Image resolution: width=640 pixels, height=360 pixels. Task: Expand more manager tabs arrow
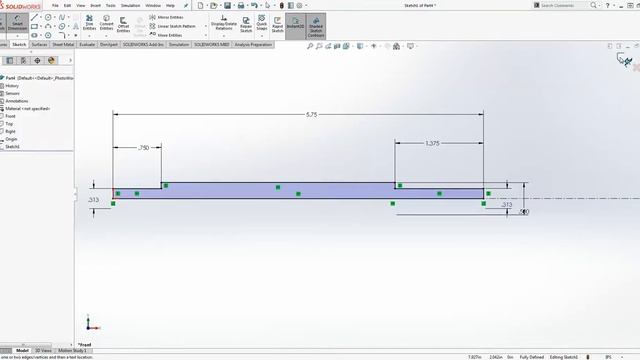[70, 60]
